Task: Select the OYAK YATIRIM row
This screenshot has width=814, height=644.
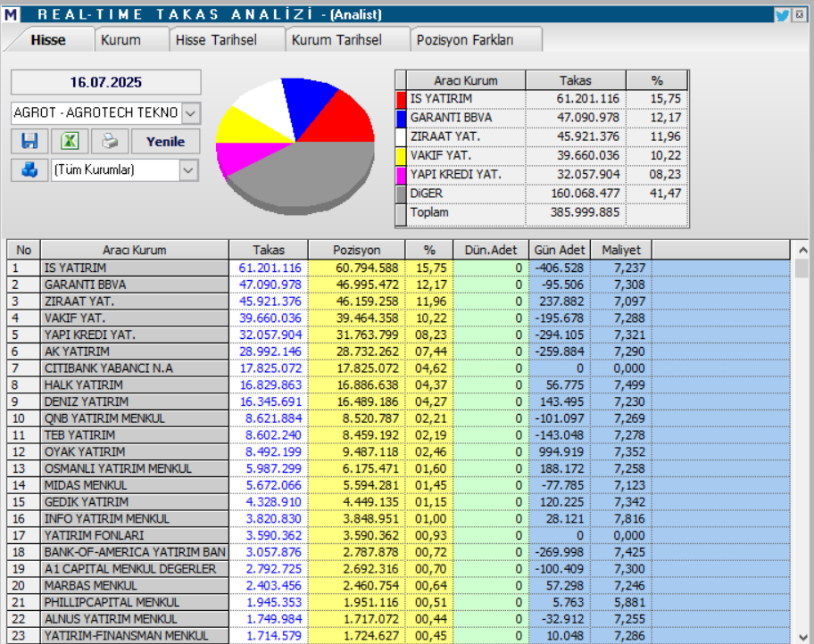Action: [x=398, y=451]
